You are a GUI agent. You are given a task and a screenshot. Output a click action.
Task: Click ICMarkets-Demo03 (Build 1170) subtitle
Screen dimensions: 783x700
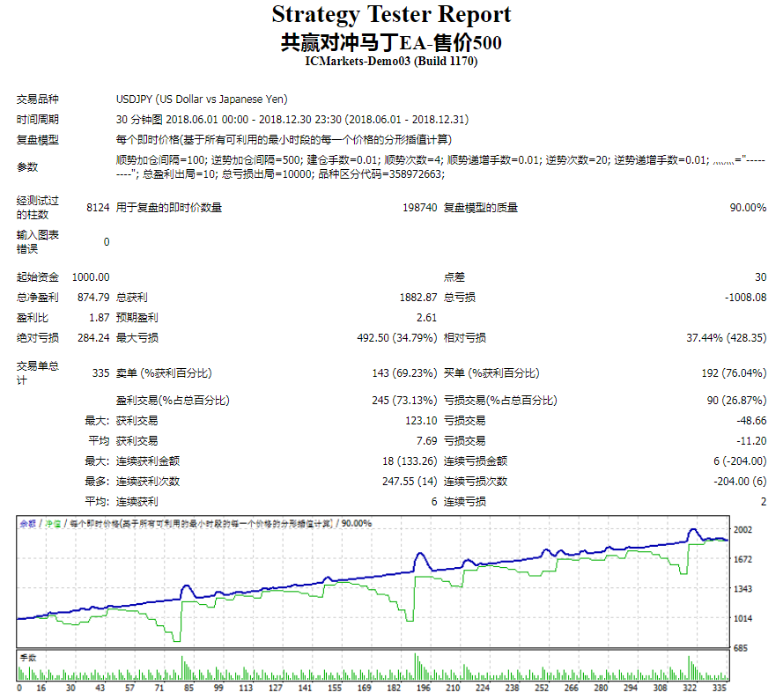coord(391,62)
